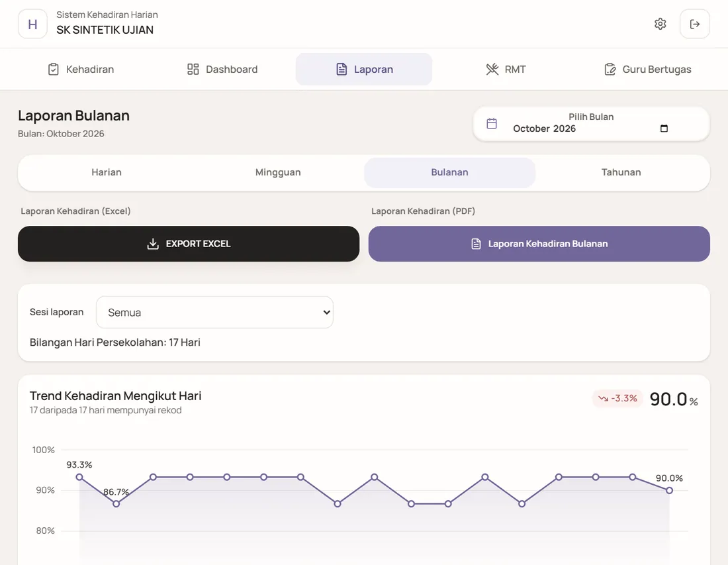Go to the RMT tab
This screenshot has width=728, height=565.
click(x=506, y=70)
